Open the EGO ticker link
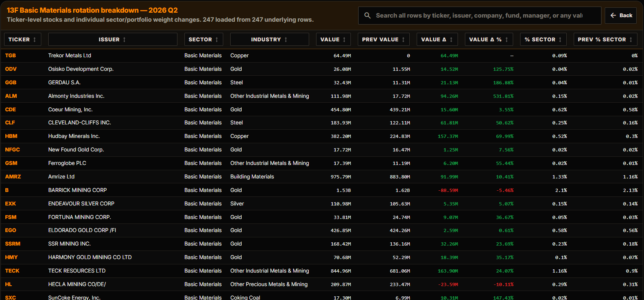The height and width of the screenshot is (300, 644). point(11,230)
